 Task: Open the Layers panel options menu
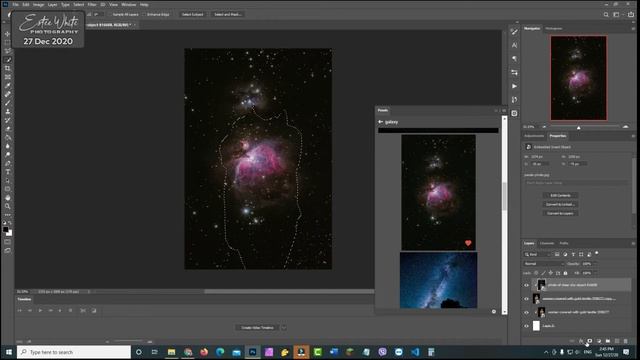pos(633,243)
